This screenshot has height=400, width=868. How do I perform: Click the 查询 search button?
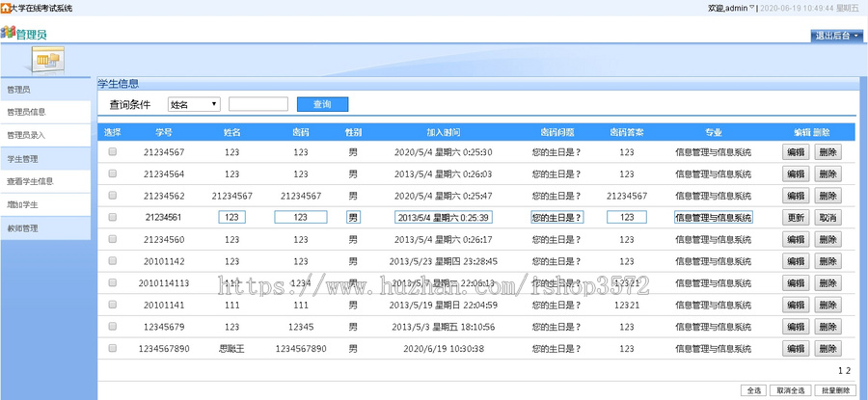322,104
